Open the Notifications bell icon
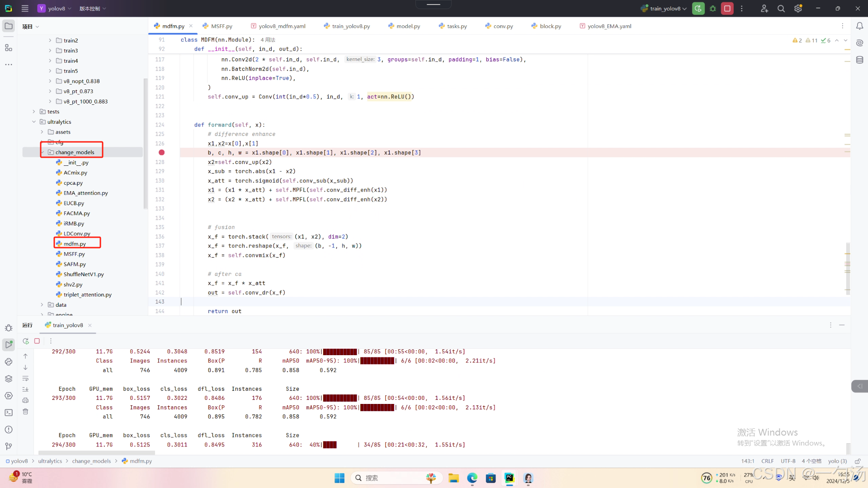 pos(859,26)
